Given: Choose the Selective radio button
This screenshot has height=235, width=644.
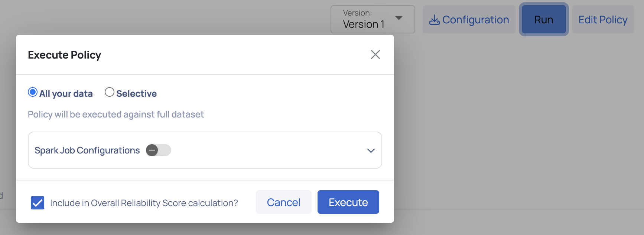Looking at the screenshot, I should coord(109,92).
